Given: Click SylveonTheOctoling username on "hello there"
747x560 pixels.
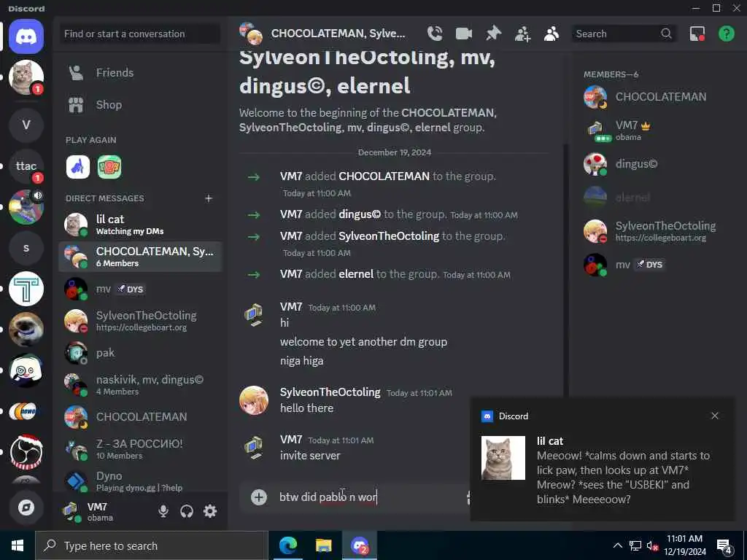Looking at the screenshot, I should coord(330,392).
